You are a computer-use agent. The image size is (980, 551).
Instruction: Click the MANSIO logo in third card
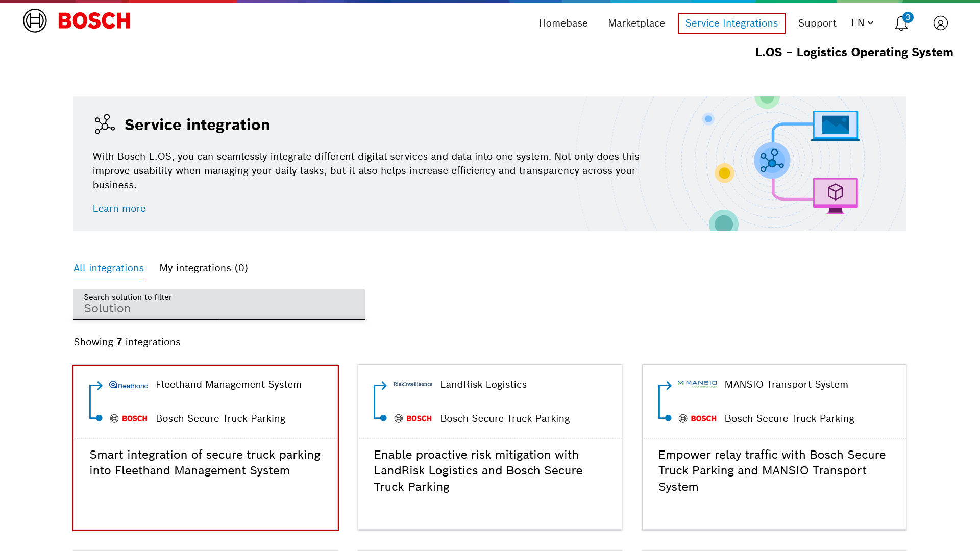pos(697,384)
